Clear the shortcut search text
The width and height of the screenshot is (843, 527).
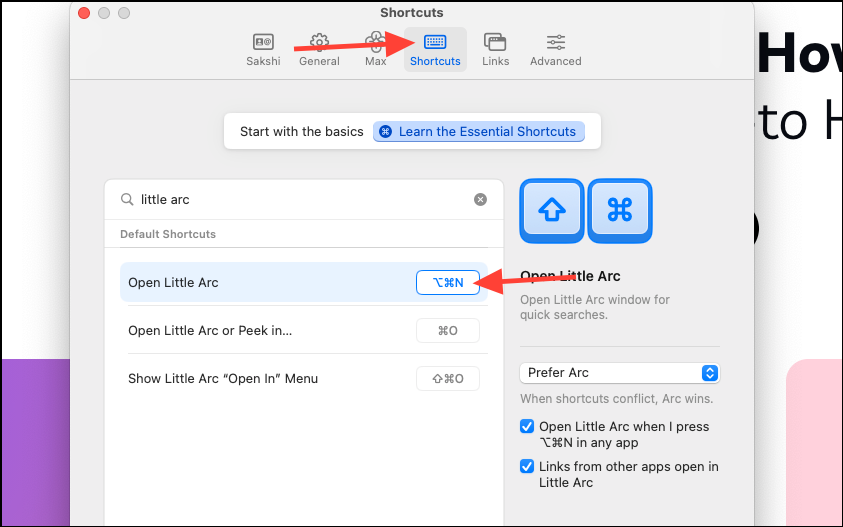(x=480, y=200)
